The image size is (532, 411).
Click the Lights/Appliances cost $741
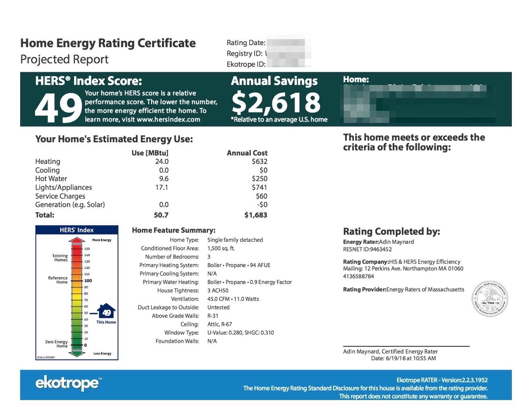(260, 187)
